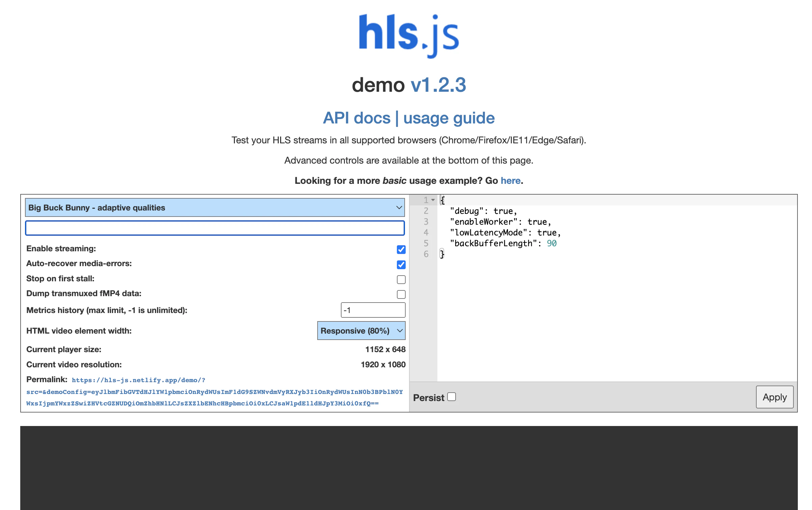Click the "enableWorker": true config line
Image resolution: width=812 pixels, height=510 pixels.
500,222
